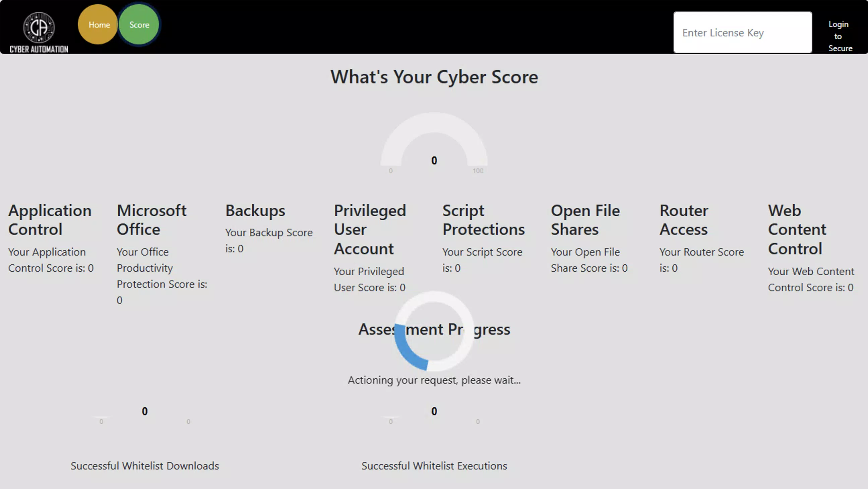Click the blue loading spinner

tap(434, 331)
